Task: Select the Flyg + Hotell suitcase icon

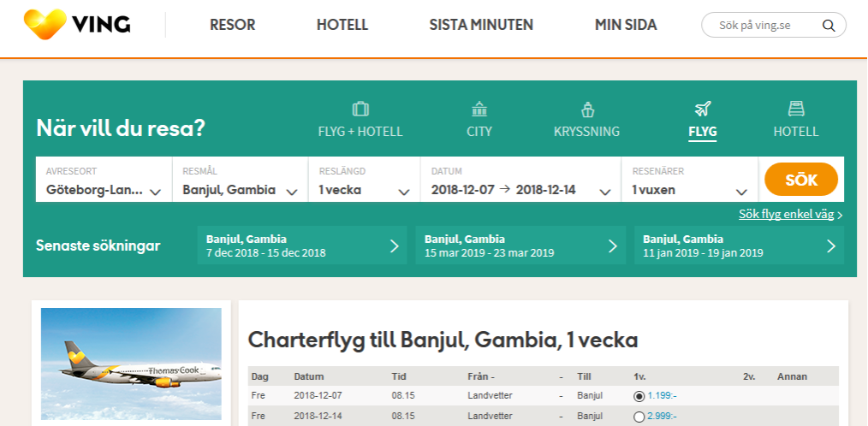Action: point(360,109)
